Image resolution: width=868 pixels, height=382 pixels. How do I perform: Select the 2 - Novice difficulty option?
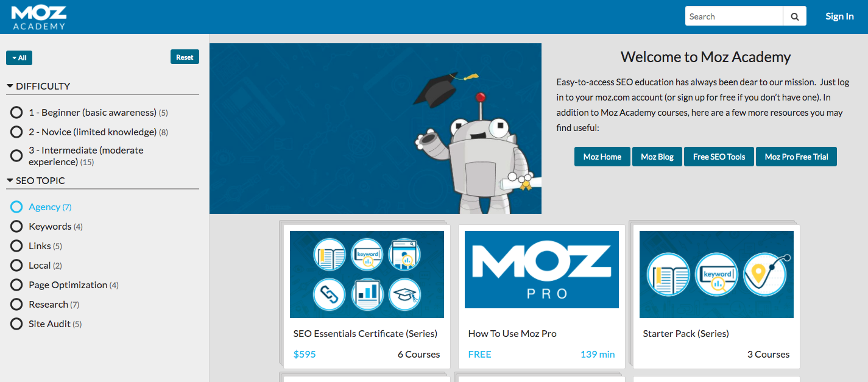click(x=16, y=132)
